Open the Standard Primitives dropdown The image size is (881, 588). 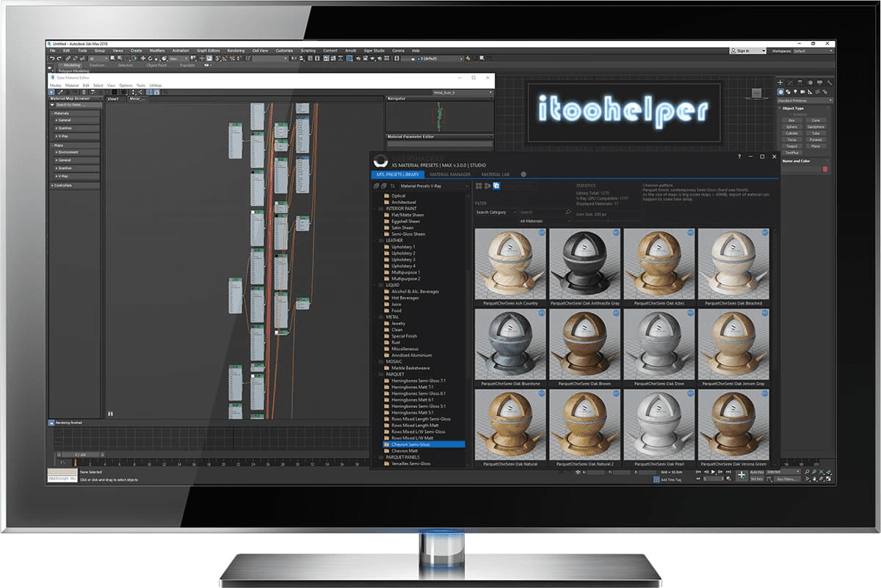point(805,101)
